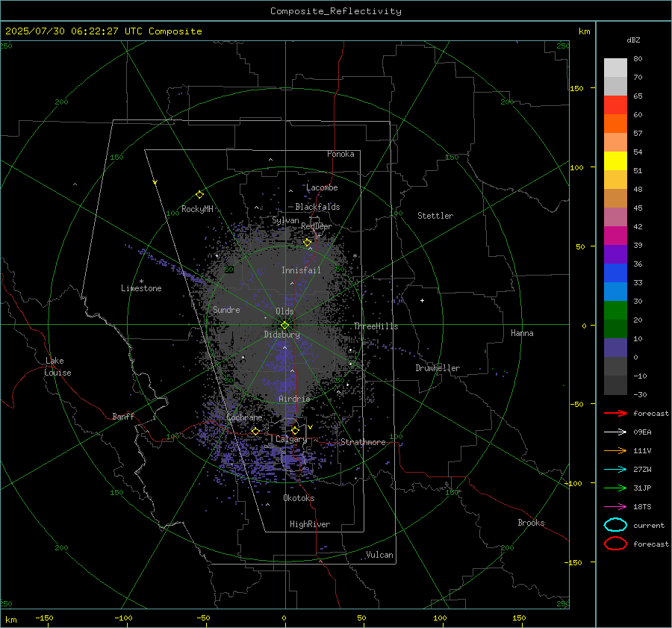Click the Lake Louise label
The height and width of the screenshot is (628, 672).
point(57,367)
